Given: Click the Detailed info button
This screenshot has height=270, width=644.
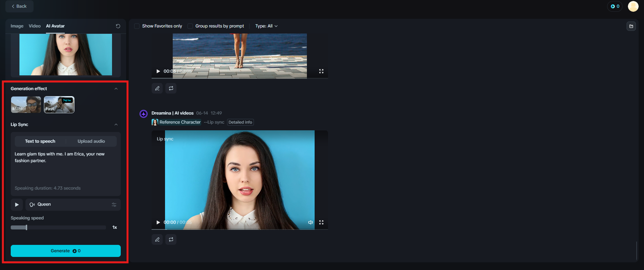Looking at the screenshot, I should click(x=240, y=122).
